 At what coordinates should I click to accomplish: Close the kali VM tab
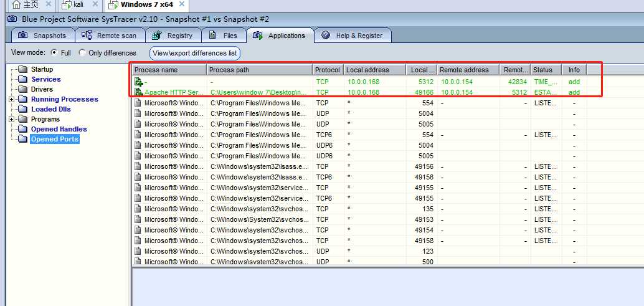(x=95, y=4)
